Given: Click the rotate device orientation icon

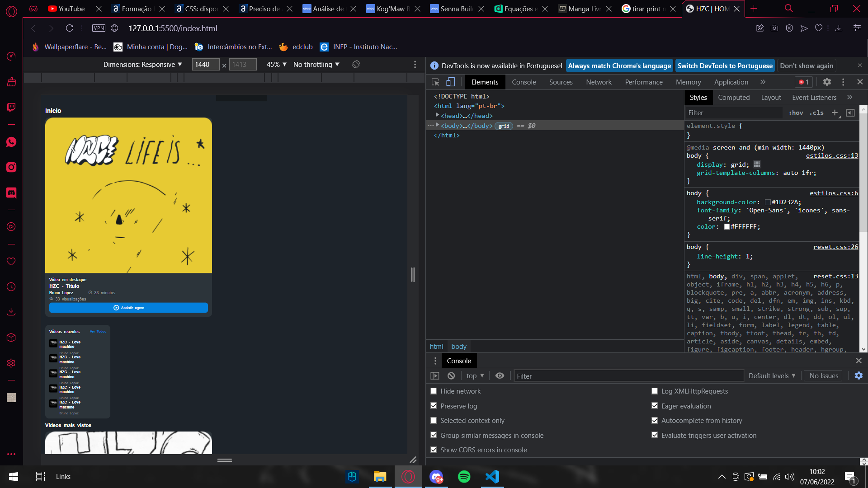Looking at the screenshot, I should [x=356, y=64].
